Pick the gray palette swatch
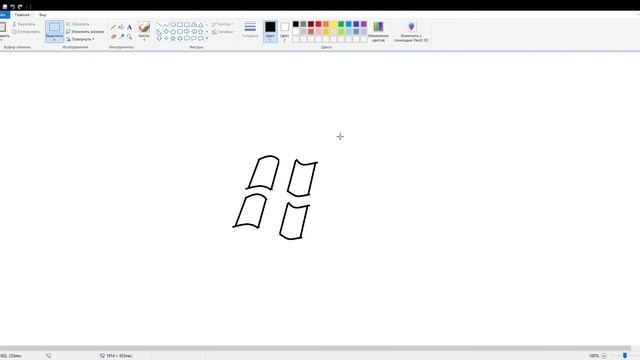This screenshot has height=360, width=640. [303, 24]
